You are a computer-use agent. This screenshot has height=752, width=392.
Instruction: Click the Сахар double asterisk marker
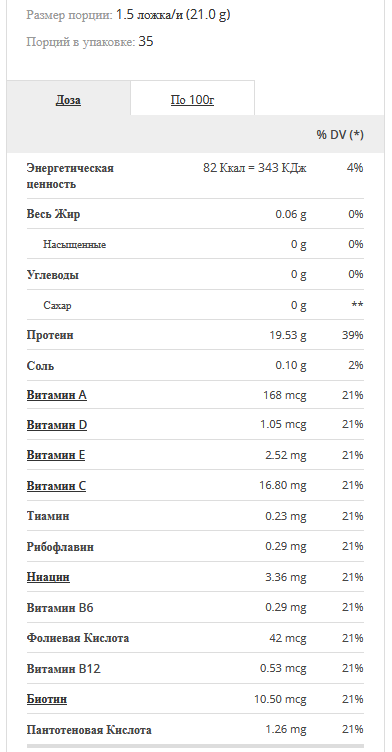357,305
